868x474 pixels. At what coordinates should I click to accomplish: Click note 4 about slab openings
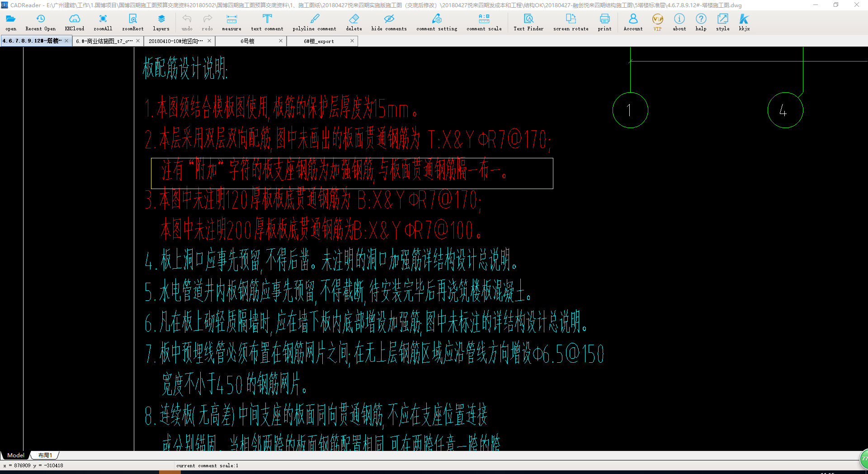point(331,260)
